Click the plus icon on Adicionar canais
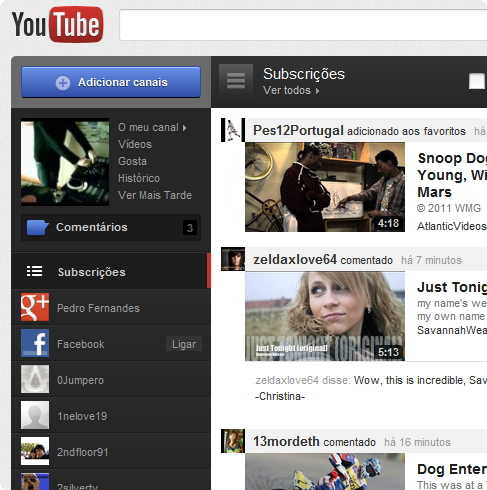 click(x=63, y=83)
